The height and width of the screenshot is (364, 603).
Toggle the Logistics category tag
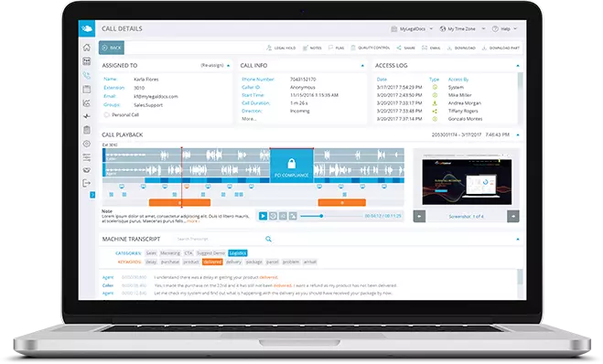(238, 253)
